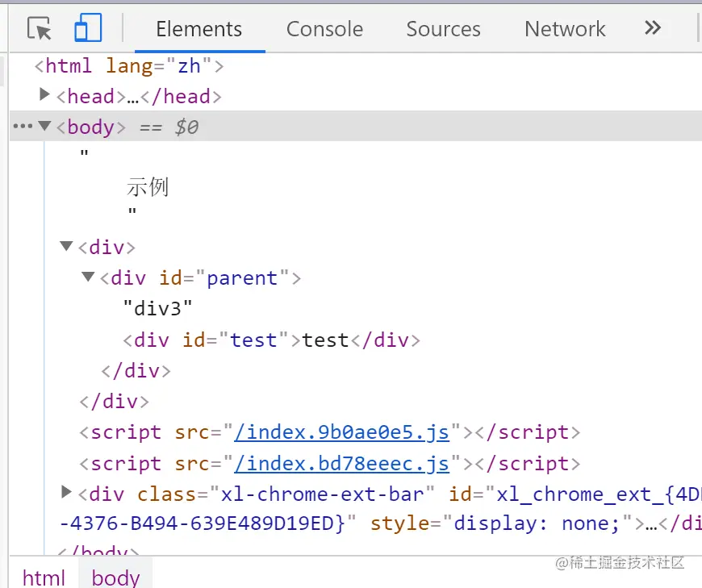Expand the xl-chrome-ext-bar div node

tap(66, 492)
